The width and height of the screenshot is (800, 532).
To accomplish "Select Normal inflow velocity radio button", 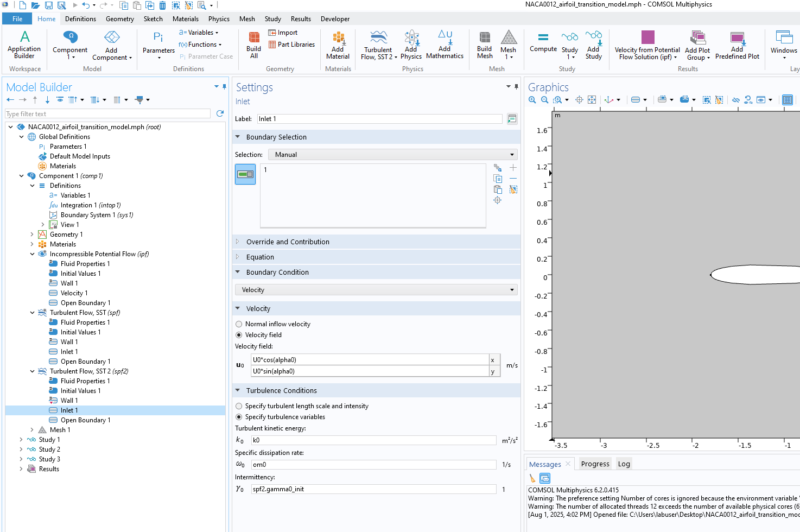I will click(x=239, y=324).
